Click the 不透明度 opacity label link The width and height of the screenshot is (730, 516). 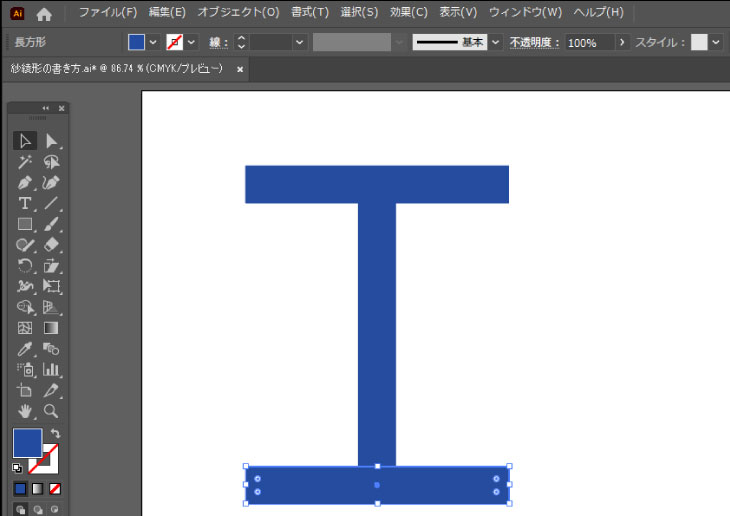point(535,43)
